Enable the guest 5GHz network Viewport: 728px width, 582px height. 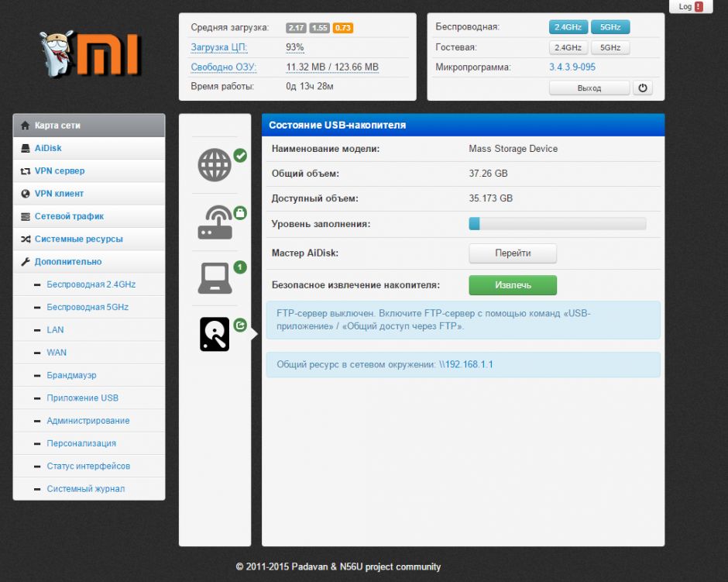(610, 47)
